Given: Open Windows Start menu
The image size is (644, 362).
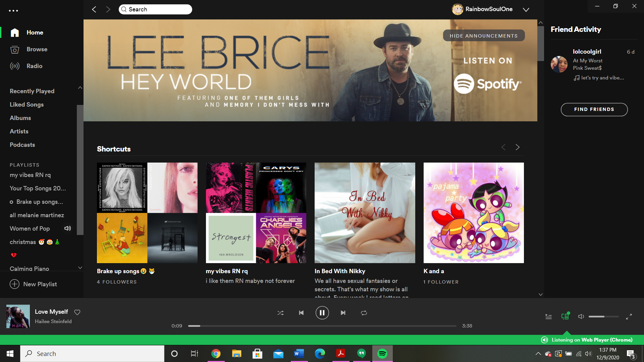Looking at the screenshot, I should point(10,354).
